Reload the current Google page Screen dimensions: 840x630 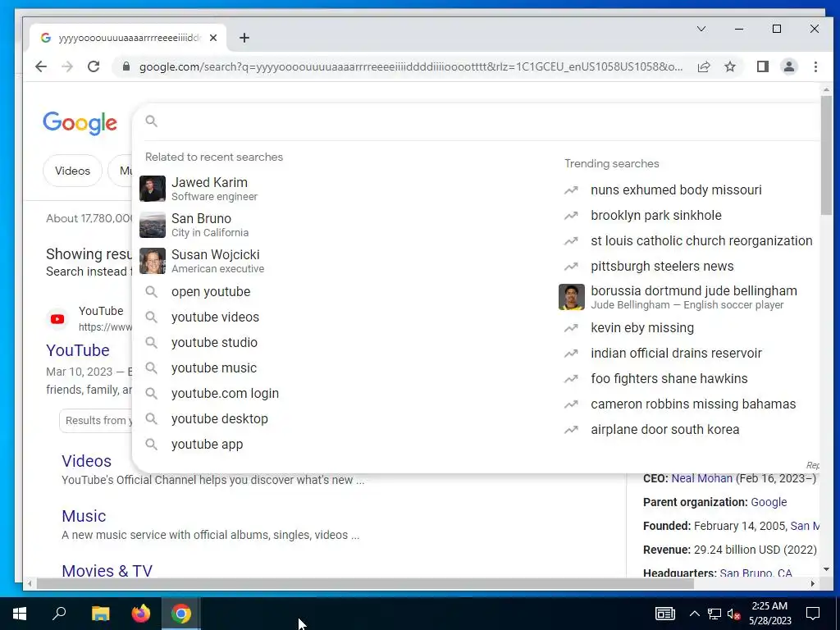[94, 66]
